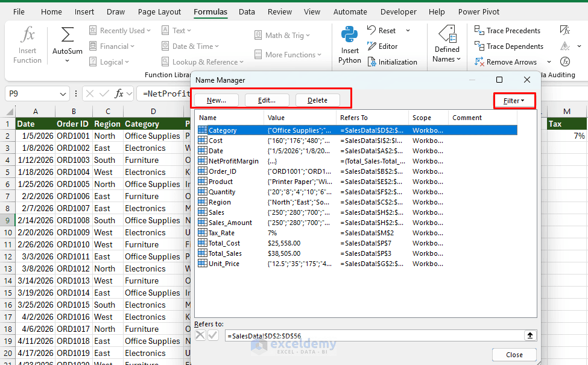Screen dimensions: 588x365
Task: Open the Defined Names dropdown
Action: (446, 45)
